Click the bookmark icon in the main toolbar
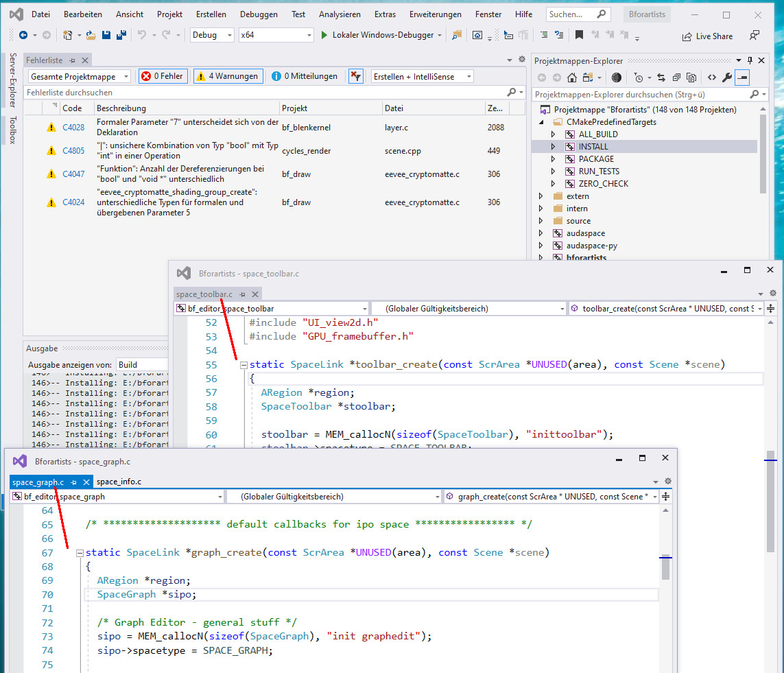Image resolution: width=784 pixels, height=673 pixels. coord(579,35)
